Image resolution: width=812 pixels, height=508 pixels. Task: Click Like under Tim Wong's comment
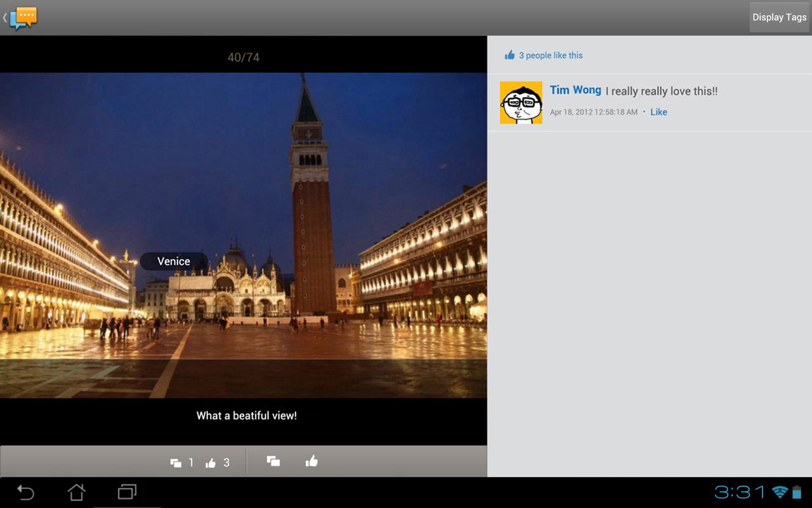[658, 112]
